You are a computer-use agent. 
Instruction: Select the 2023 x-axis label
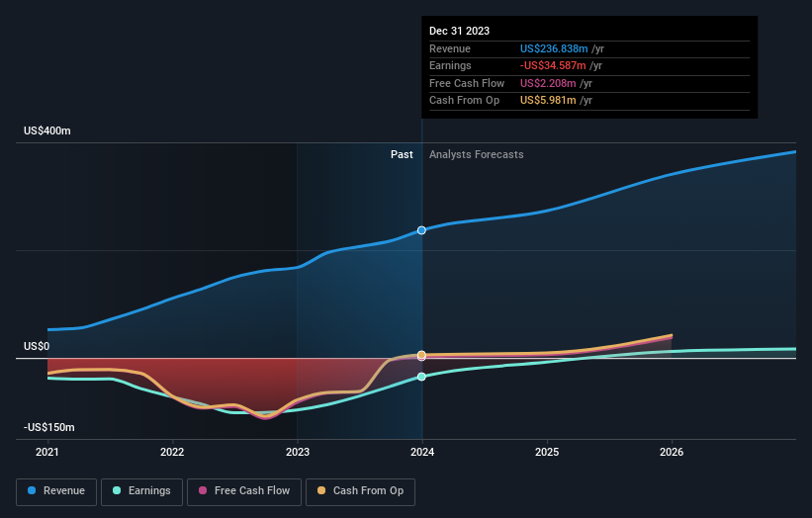(298, 452)
